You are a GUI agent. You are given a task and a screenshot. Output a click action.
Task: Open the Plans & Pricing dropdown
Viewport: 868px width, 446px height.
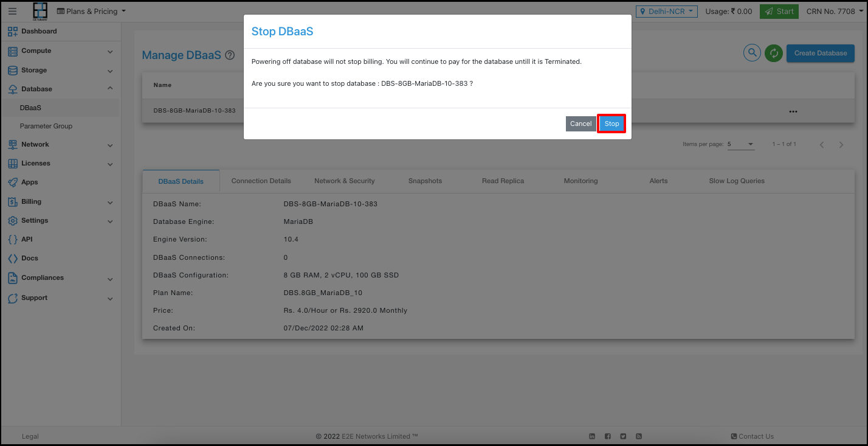click(91, 11)
